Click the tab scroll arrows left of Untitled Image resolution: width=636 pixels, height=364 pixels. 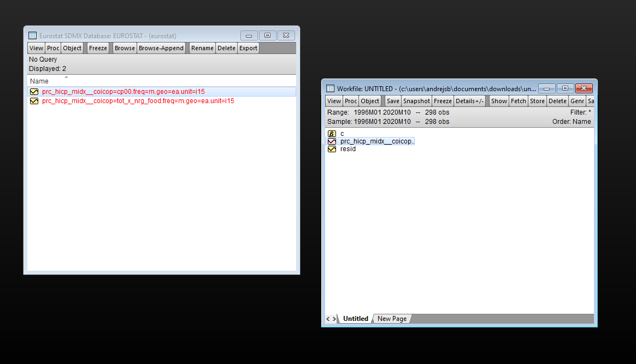point(331,319)
